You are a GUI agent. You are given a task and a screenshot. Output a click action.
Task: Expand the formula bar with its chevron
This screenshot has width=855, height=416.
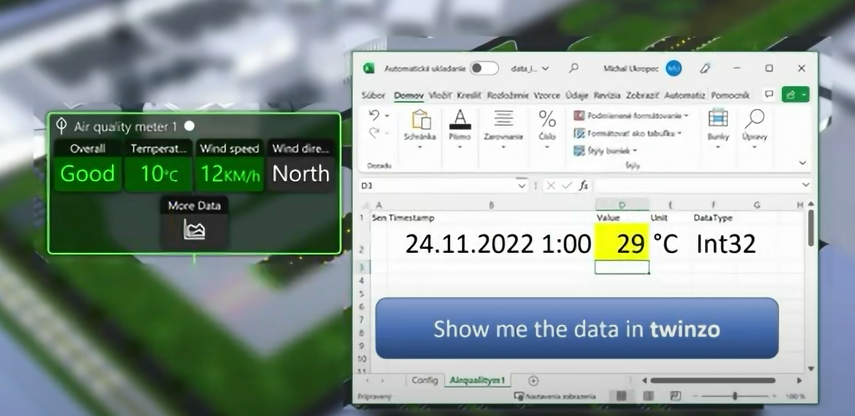click(805, 185)
